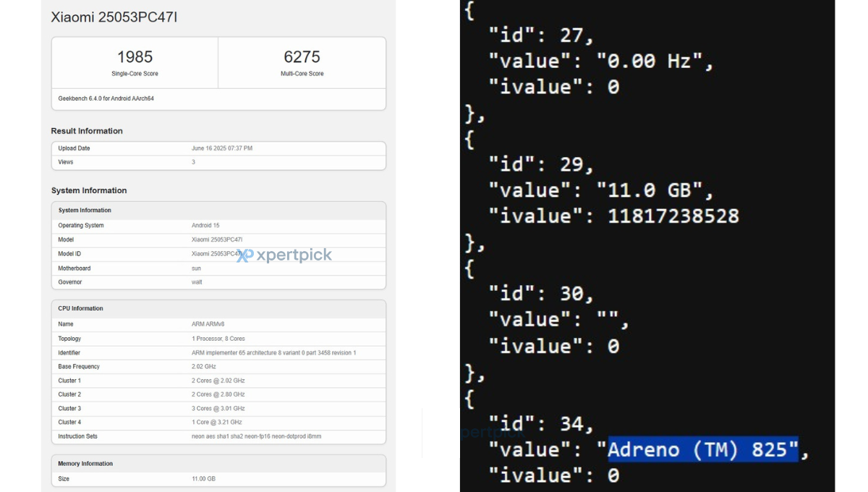Image resolution: width=868 pixels, height=492 pixels.
Task: Select the "Cluster 2" row label
Action: pyautogui.click(x=69, y=394)
